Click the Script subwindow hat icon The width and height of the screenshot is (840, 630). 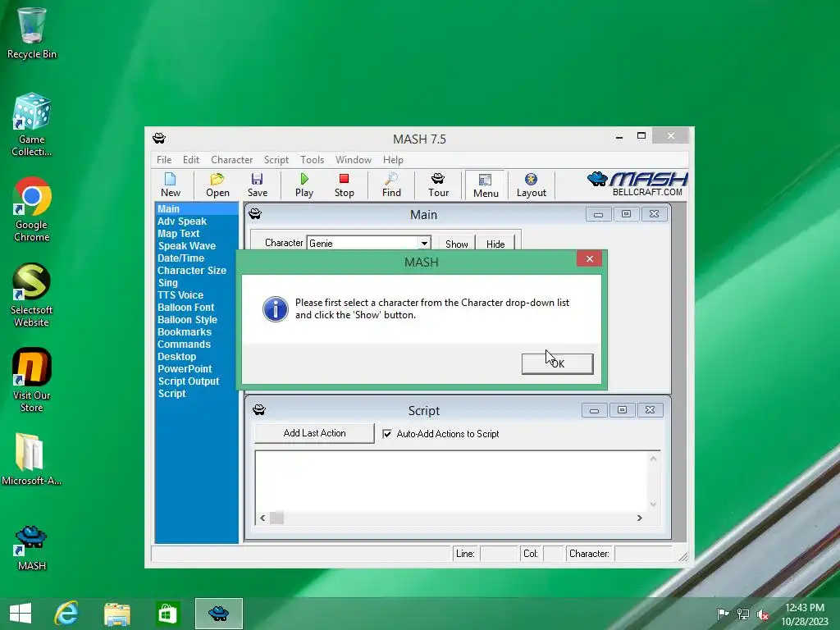259,410
